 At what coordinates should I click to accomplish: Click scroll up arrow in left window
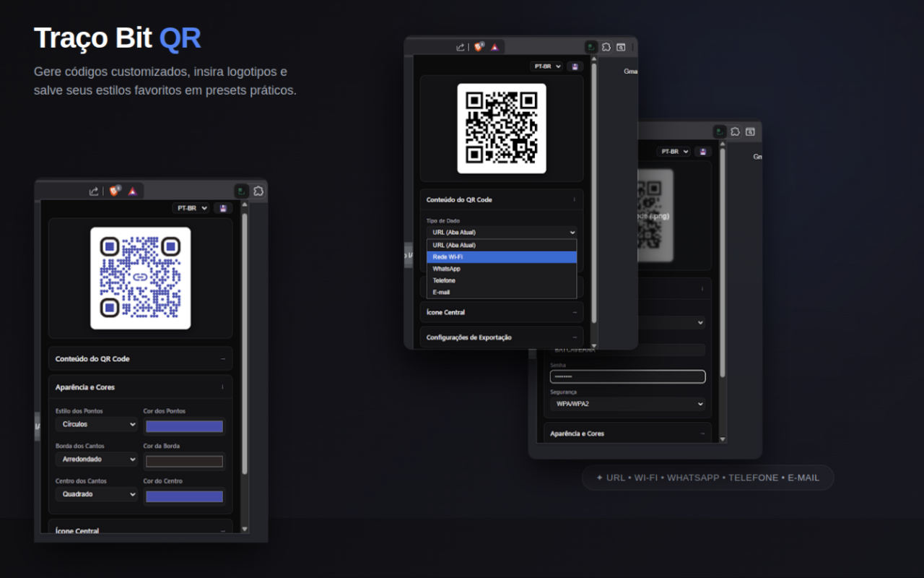coord(245,204)
